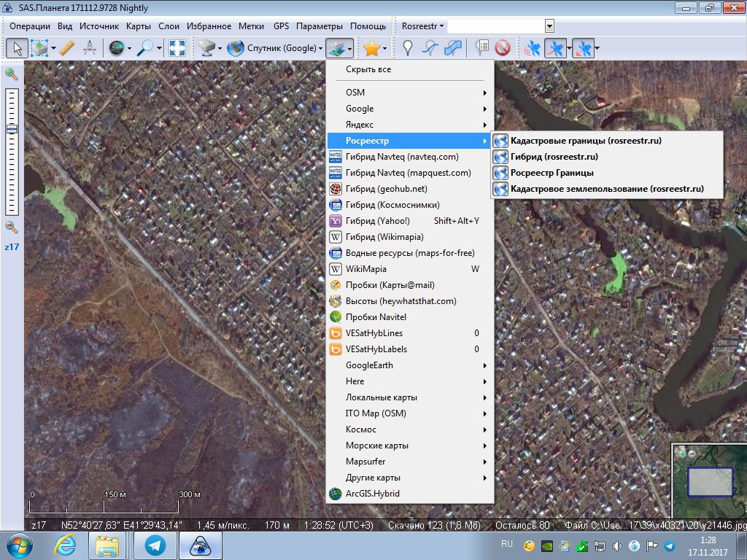Start drawing a new polygon
The image size is (747, 560).
[452, 48]
